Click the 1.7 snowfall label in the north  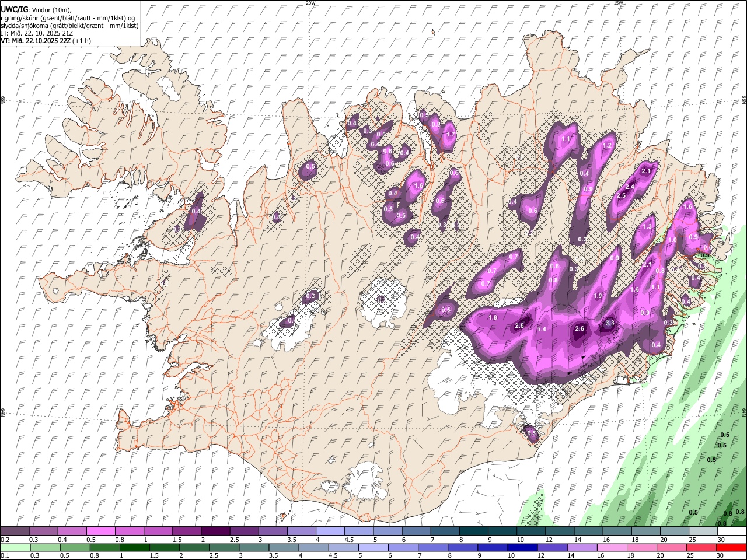coord(450,135)
